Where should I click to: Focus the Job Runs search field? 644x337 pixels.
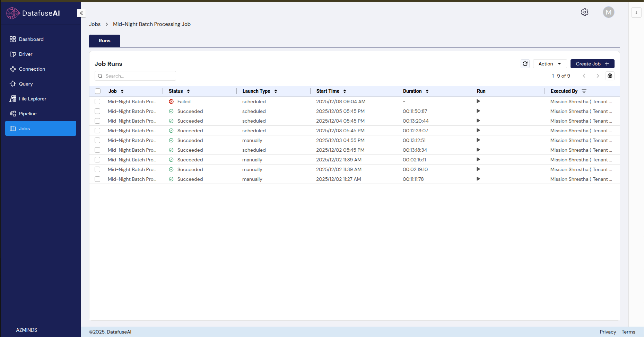pyautogui.click(x=139, y=76)
